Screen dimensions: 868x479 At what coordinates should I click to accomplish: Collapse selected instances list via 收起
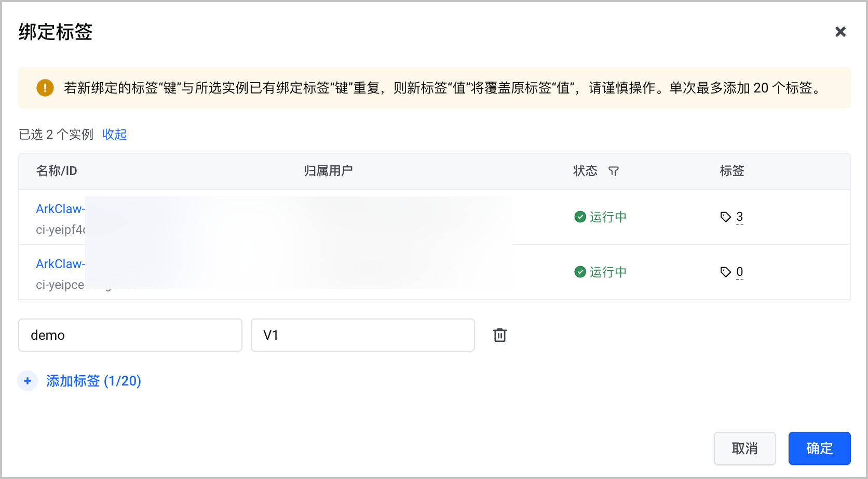tap(115, 135)
